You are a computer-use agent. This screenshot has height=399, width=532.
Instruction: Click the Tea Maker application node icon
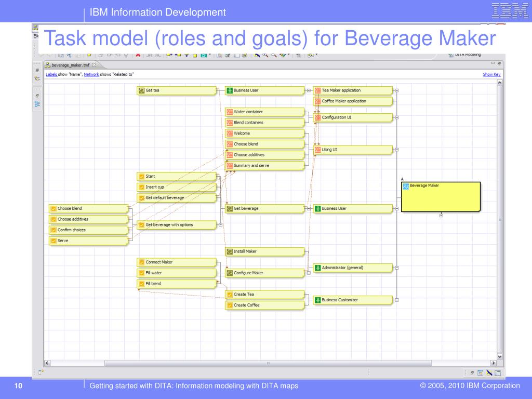tap(318, 90)
